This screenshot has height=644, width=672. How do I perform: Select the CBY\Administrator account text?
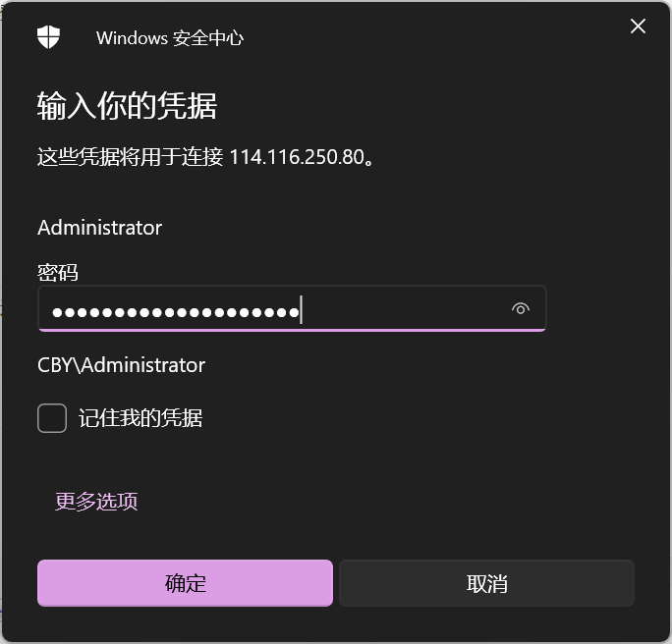(121, 365)
